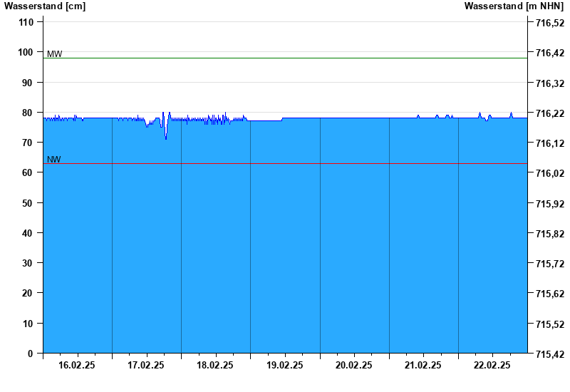Select the 22.02.25 date label
This screenshot has height=392, width=570.
[x=492, y=365]
